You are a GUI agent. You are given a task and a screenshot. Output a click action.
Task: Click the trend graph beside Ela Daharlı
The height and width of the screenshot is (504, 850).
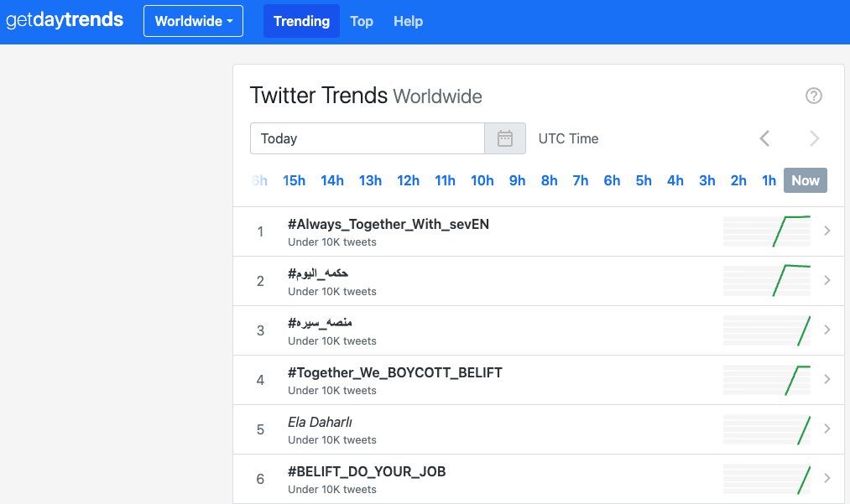point(766,429)
